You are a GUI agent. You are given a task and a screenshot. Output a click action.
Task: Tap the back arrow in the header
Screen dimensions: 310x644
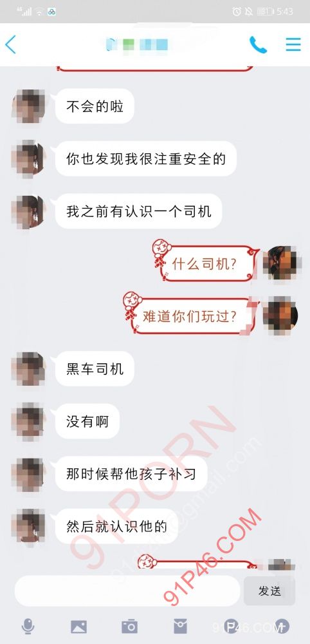click(x=10, y=44)
